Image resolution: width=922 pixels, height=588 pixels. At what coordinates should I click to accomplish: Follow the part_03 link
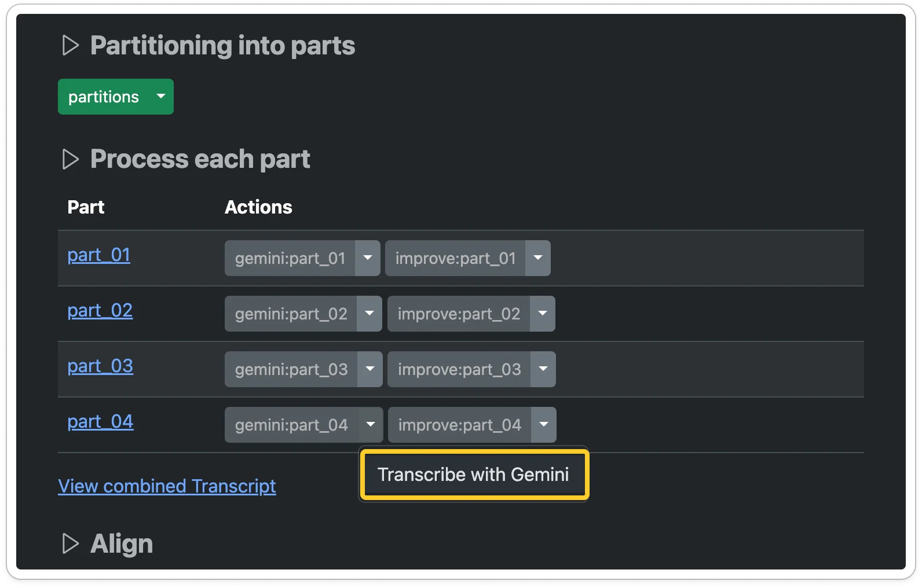(100, 366)
